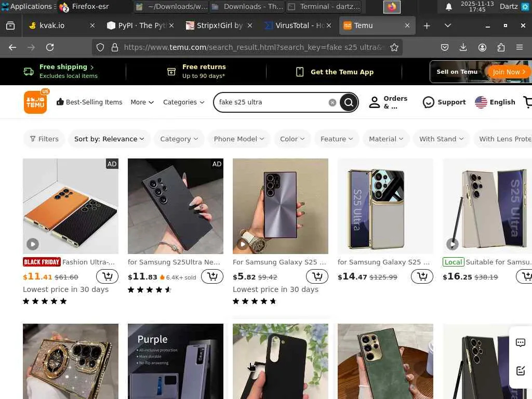Close the Temu tab

tap(407, 26)
